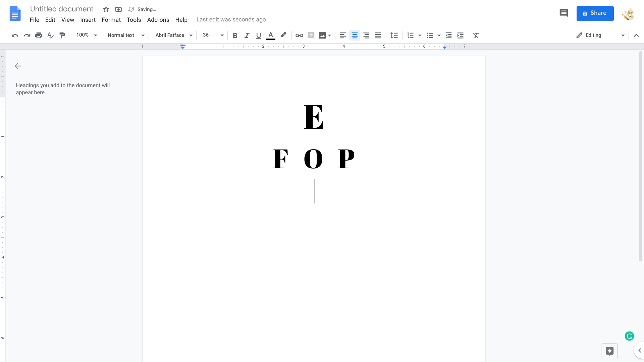Toggle Bold formatting
The height and width of the screenshot is (362, 644).
pyautogui.click(x=235, y=35)
